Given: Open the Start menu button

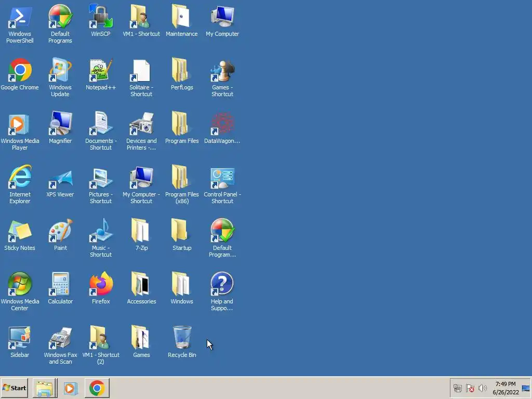Looking at the screenshot, I should [14, 388].
